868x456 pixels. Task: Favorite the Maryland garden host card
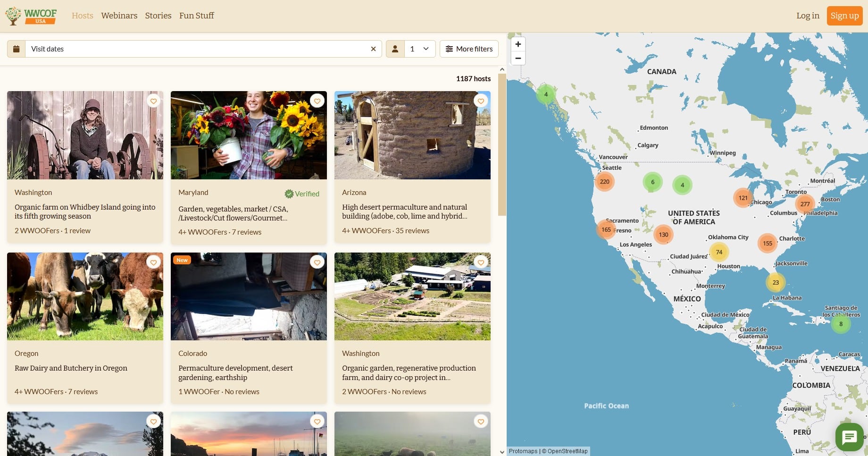coord(317,101)
